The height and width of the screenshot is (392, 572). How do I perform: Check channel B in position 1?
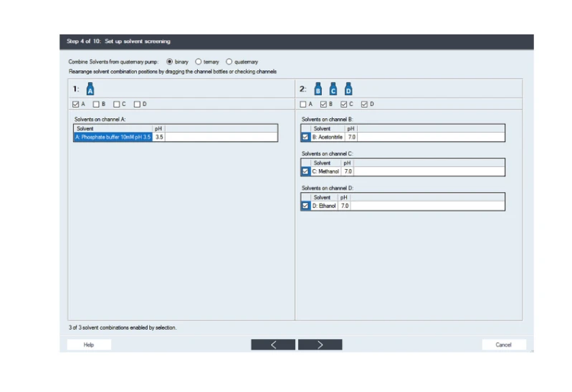[96, 105]
